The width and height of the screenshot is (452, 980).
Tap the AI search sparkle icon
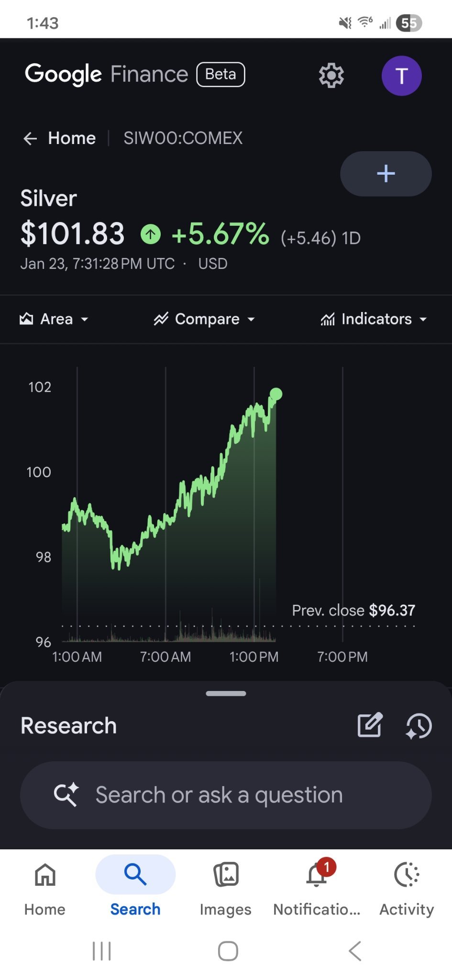[66, 795]
